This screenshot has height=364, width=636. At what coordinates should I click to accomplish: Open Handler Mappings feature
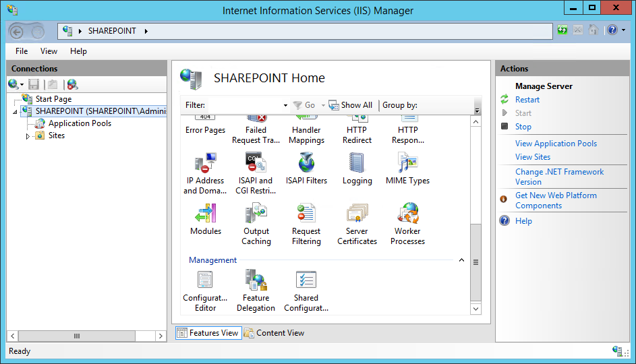point(306,129)
